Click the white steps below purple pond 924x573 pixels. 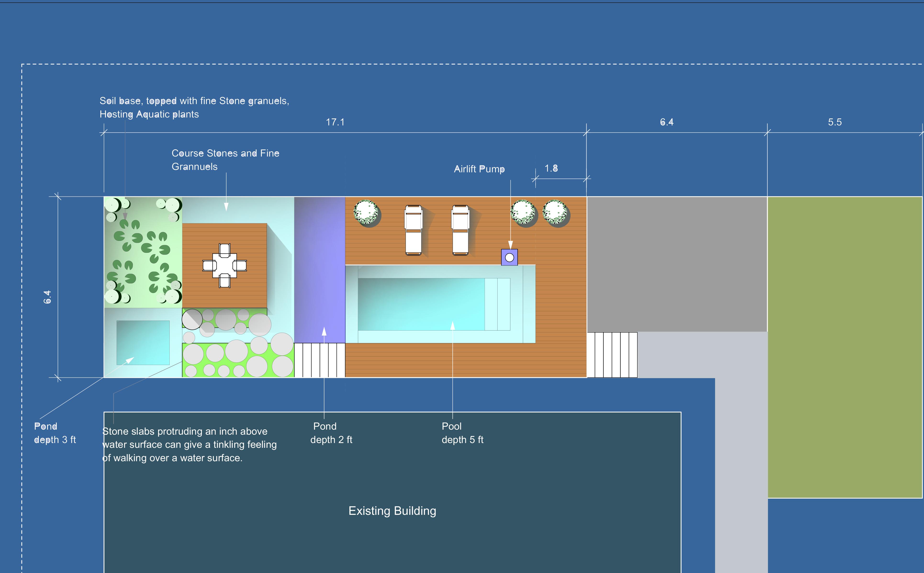pos(319,360)
